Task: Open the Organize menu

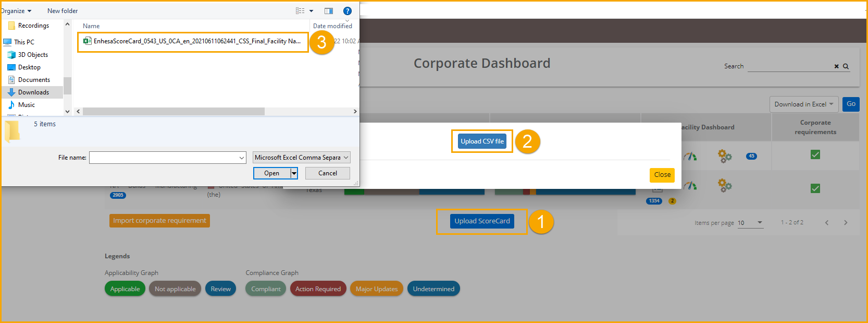Action: (16, 11)
